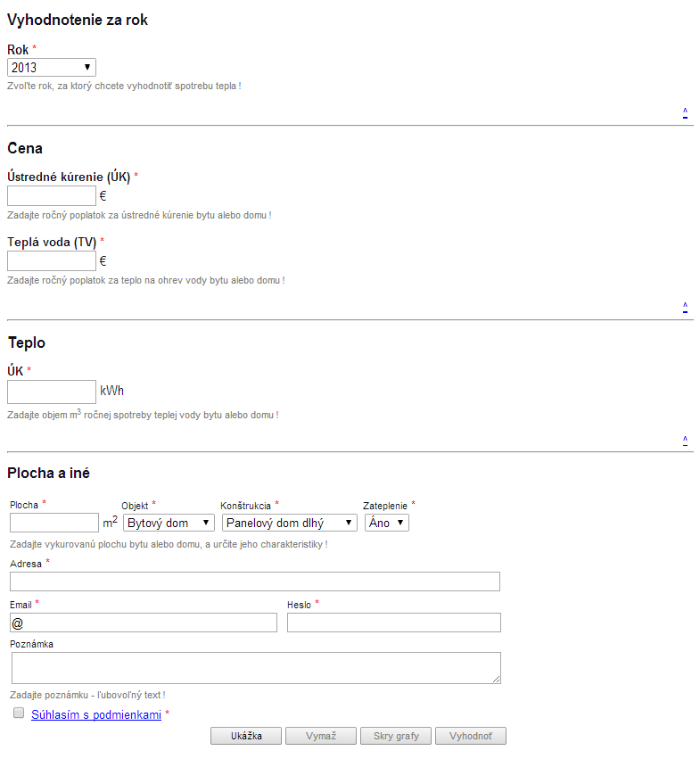Open the Súhlasím s podmienkami link
Screen dimensions: 700x767
[x=96, y=714]
